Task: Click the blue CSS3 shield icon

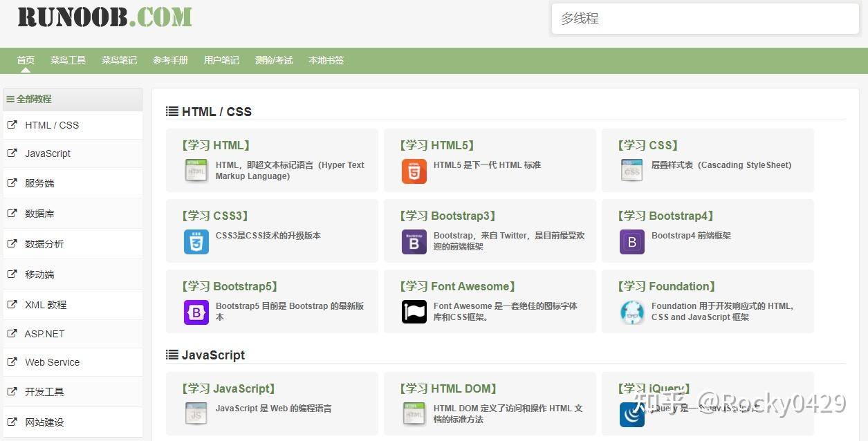Action: pyautogui.click(x=196, y=242)
